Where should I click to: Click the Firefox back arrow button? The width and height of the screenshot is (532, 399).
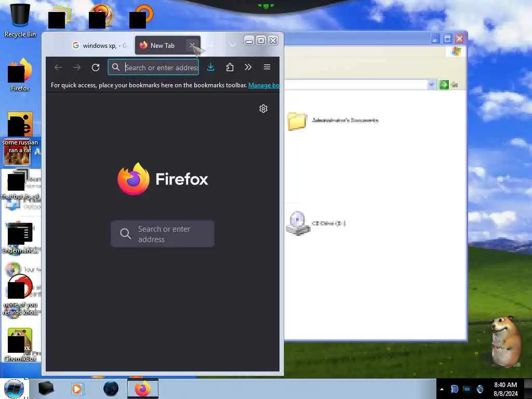tap(58, 67)
